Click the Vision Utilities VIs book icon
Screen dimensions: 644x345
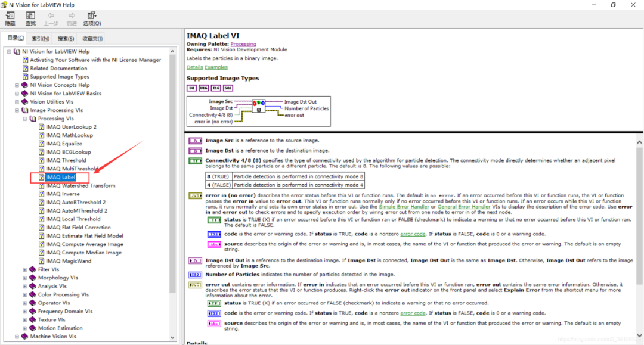[x=24, y=102]
